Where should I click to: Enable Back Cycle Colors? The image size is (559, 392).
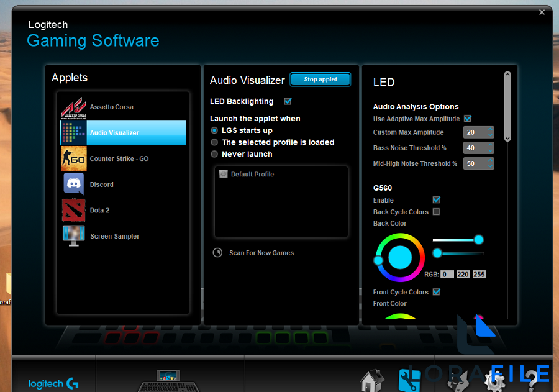pos(437,212)
